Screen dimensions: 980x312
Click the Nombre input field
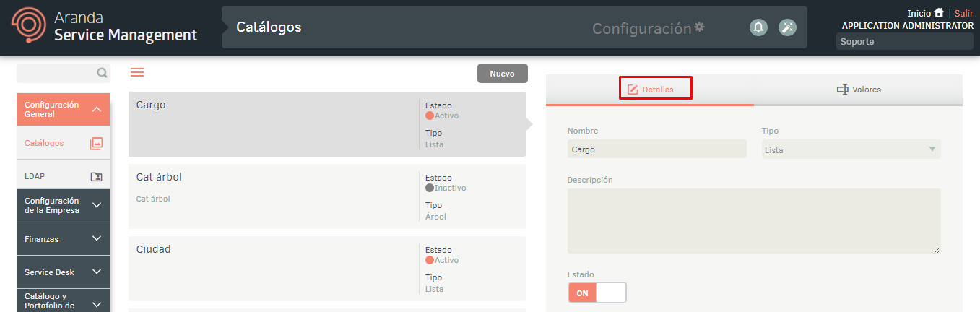(656, 149)
